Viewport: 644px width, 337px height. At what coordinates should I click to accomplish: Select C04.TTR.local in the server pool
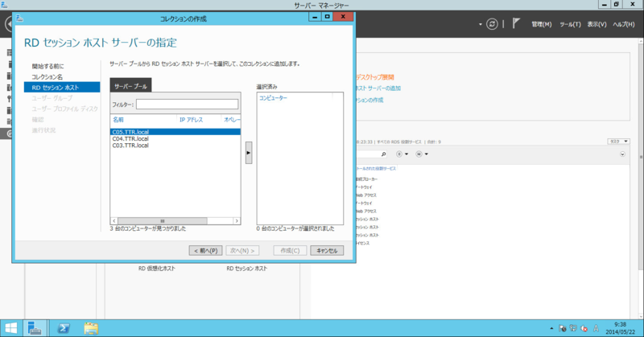[175, 138]
